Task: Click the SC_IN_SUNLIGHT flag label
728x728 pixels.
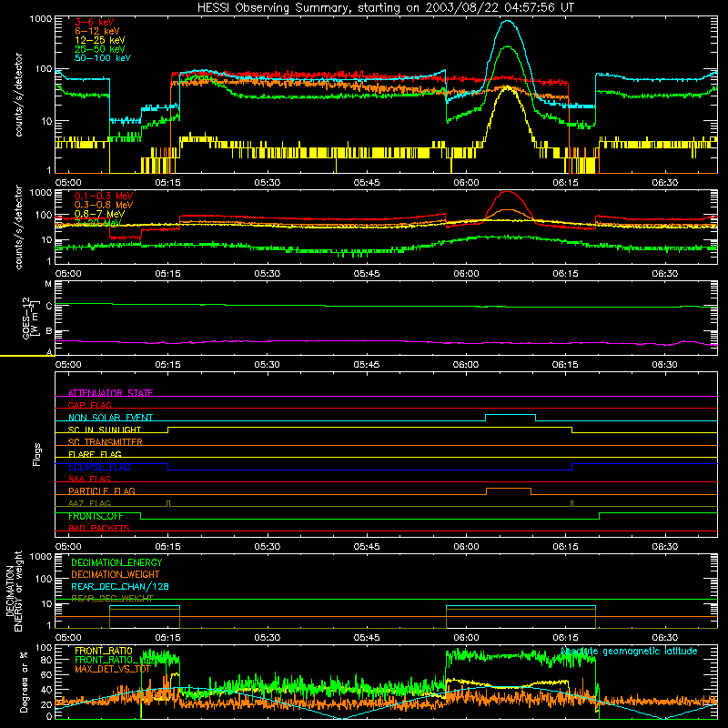Action: tap(105, 430)
